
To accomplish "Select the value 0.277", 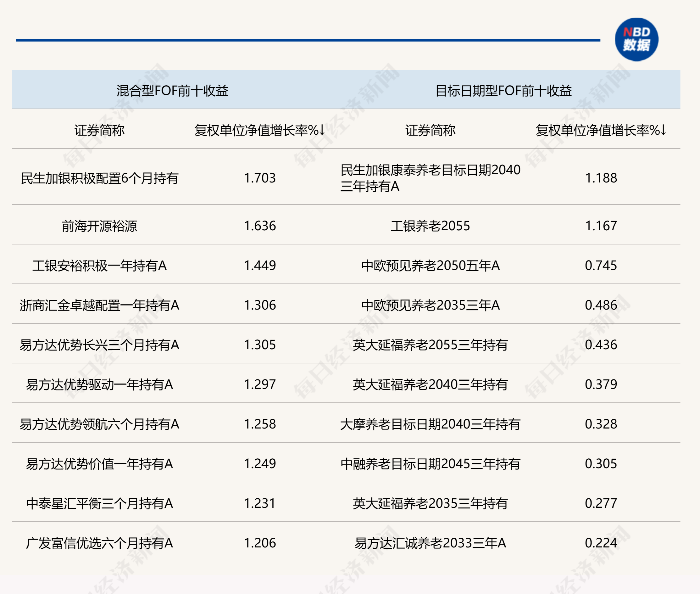I will pyautogui.click(x=601, y=504).
